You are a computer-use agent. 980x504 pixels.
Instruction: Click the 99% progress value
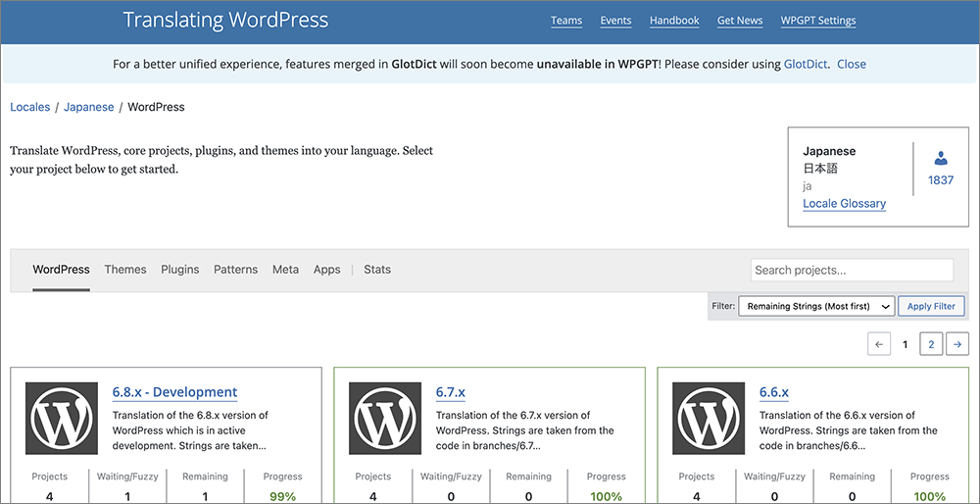coord(282,496)
